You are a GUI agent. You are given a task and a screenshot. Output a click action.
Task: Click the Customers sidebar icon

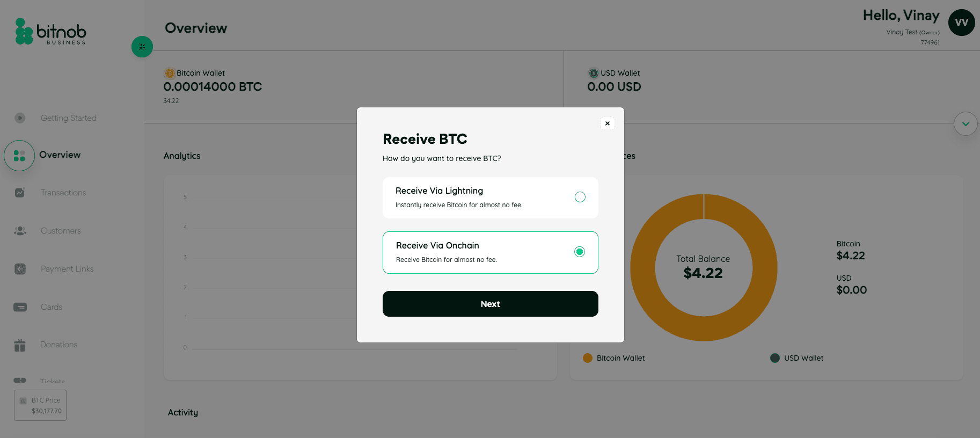pyautogui.click(x=20, y=230)
